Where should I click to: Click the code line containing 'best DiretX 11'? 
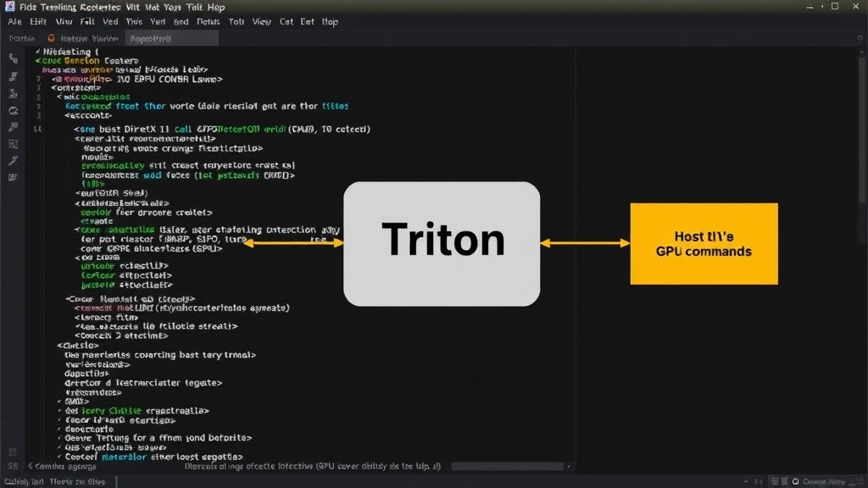coord(222,129)
